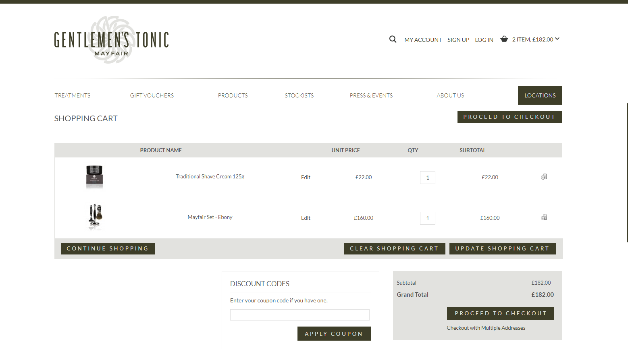Remove Traditional Shave Cream from cart
The image size is (628, 364).
coord(544,177)
